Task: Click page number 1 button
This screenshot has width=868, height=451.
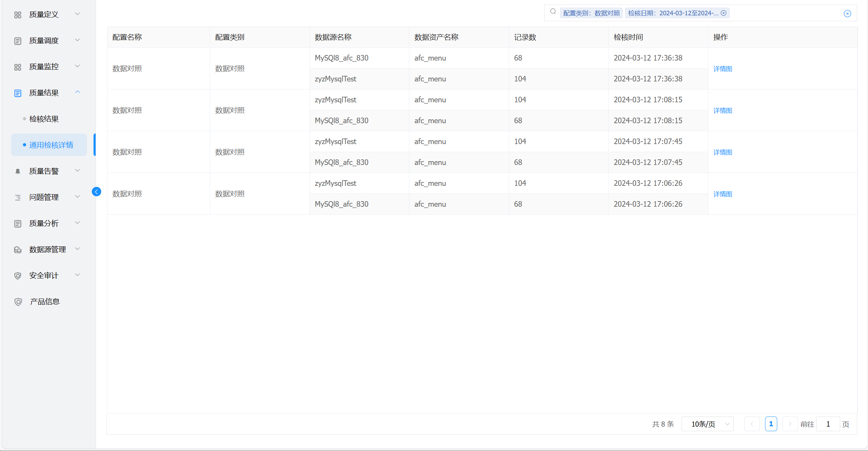Action: pos(771,424)
